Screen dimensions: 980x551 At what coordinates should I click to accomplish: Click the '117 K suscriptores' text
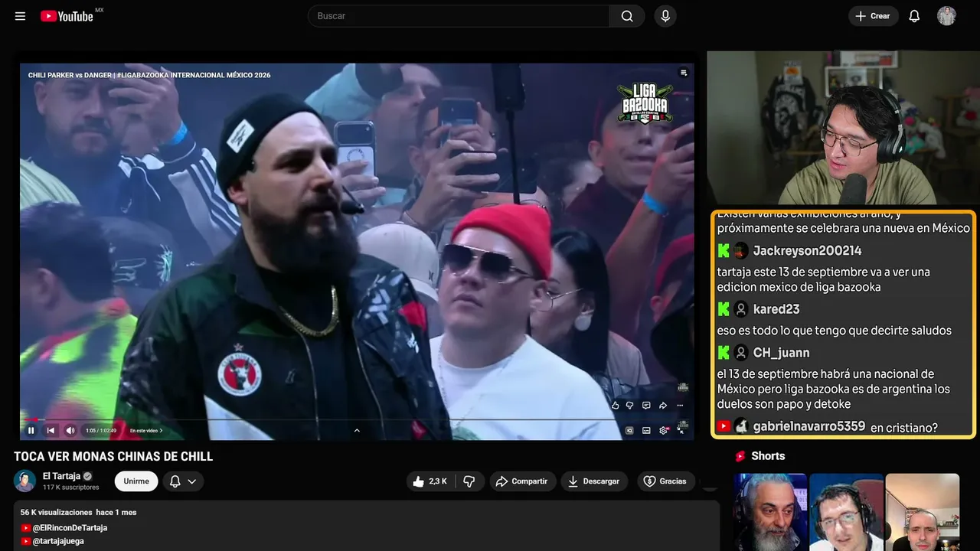click(x=71, y=487)
